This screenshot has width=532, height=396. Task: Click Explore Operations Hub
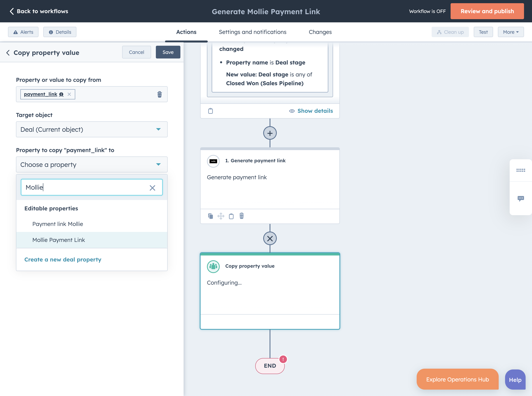458,379
